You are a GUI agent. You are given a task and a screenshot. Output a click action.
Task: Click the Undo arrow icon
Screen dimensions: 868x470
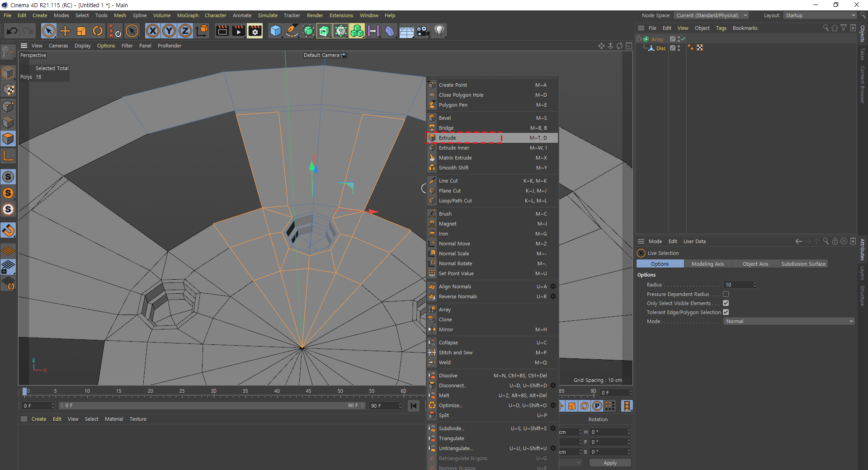(12, 31)
